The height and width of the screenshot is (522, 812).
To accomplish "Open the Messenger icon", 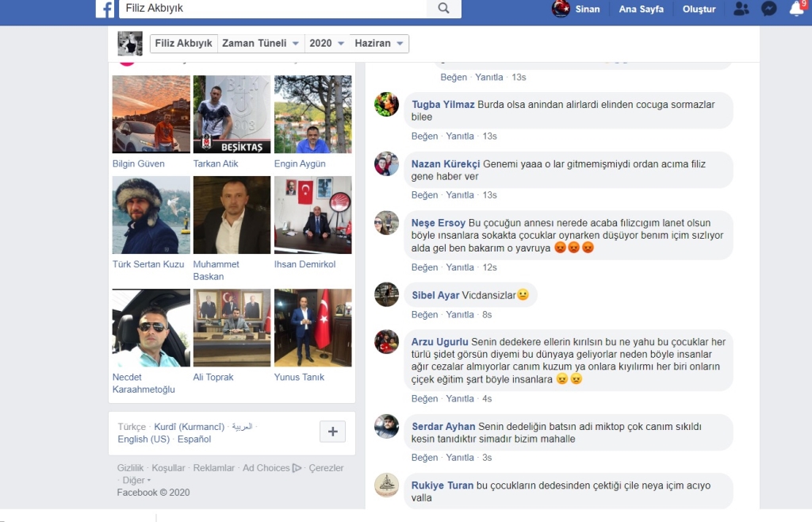I will coord(768,10).
